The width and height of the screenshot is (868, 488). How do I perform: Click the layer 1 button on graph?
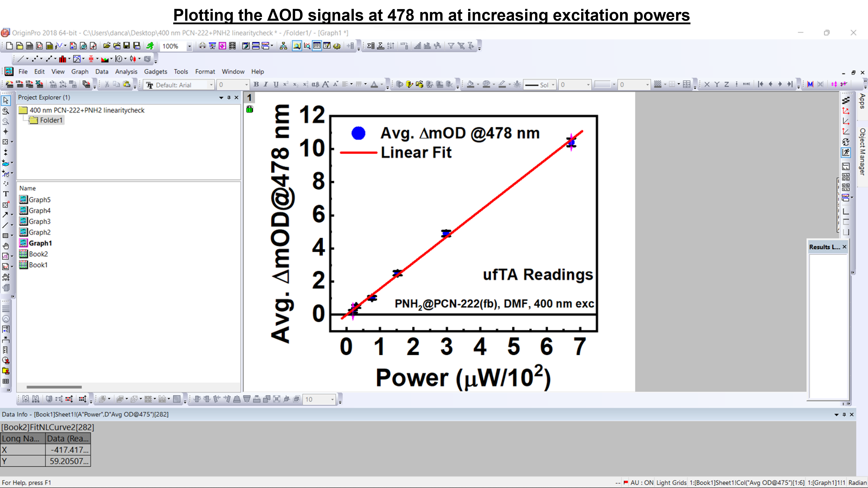pos(249,98)
